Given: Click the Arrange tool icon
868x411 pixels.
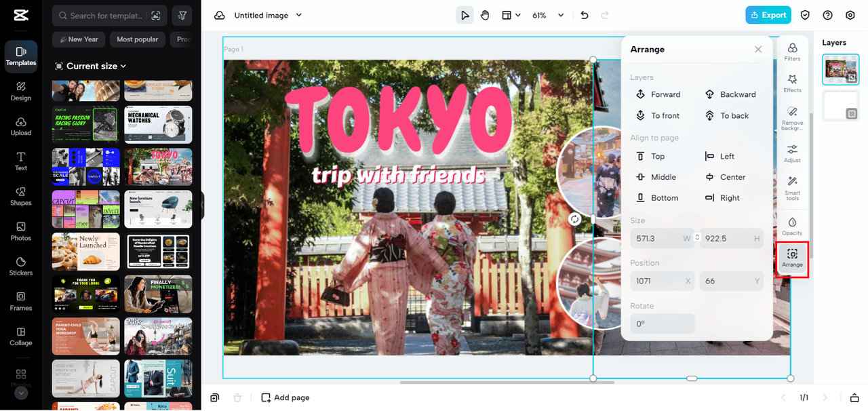Looking at the screenshot, I should click(792, 258).
